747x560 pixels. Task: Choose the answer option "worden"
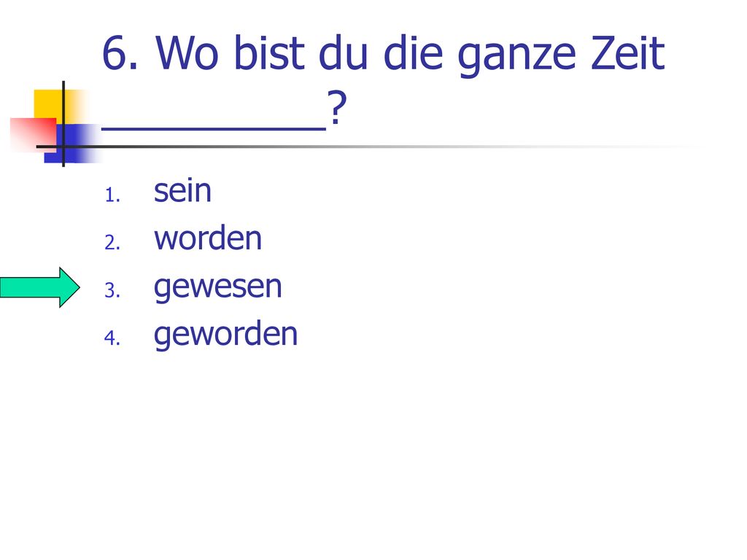pos(208,238)
